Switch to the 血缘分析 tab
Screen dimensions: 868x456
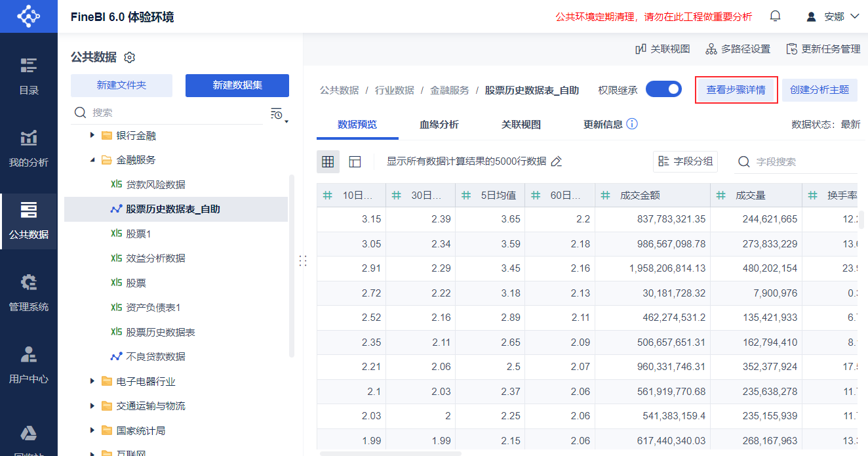click(439, 125)
